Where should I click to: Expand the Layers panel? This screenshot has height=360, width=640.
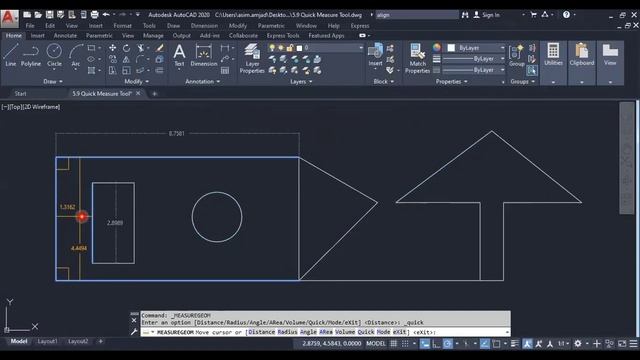coord(301,82)
